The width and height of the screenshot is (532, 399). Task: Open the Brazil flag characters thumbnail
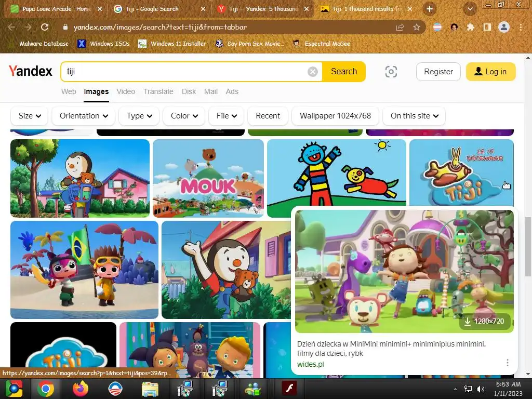(85, 270)
